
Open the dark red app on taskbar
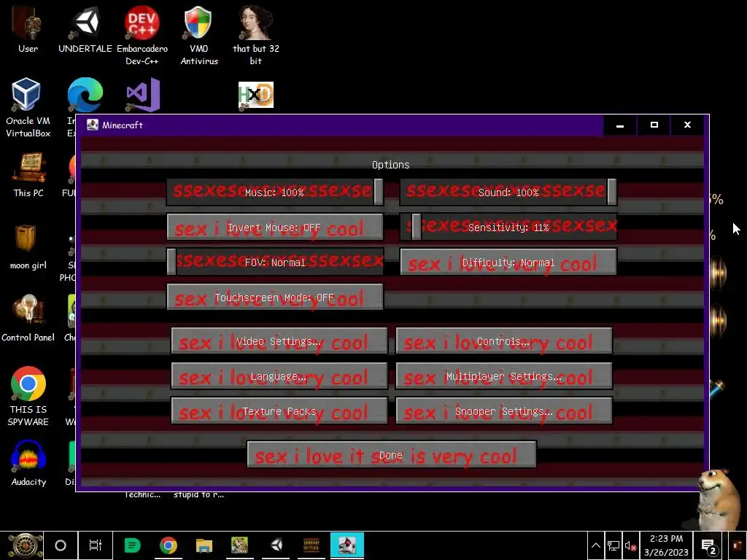(x=311, y=545)
